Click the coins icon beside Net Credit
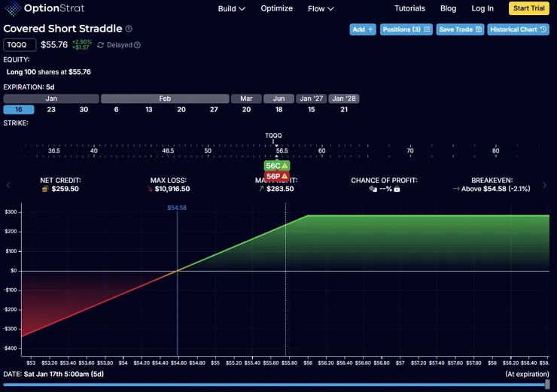Screen dimensions: 557x392 point(45,189)
